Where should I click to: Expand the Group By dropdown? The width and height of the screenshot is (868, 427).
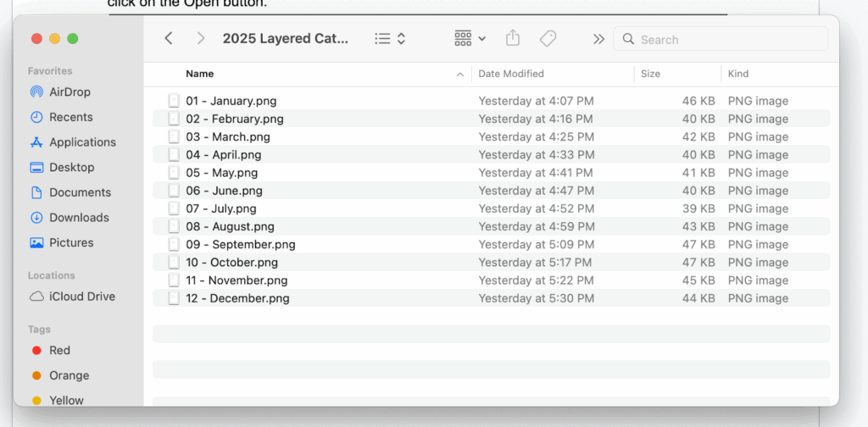[x=470, y=39]
